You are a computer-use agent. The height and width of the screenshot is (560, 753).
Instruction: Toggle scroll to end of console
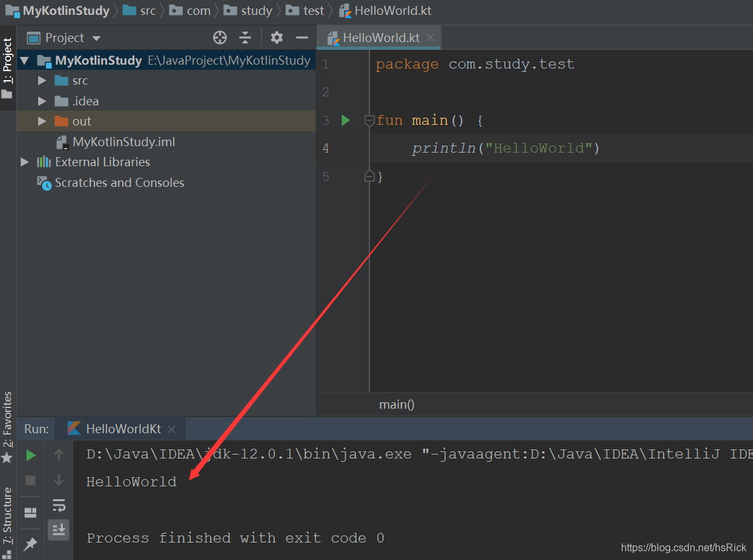[59, 530]
